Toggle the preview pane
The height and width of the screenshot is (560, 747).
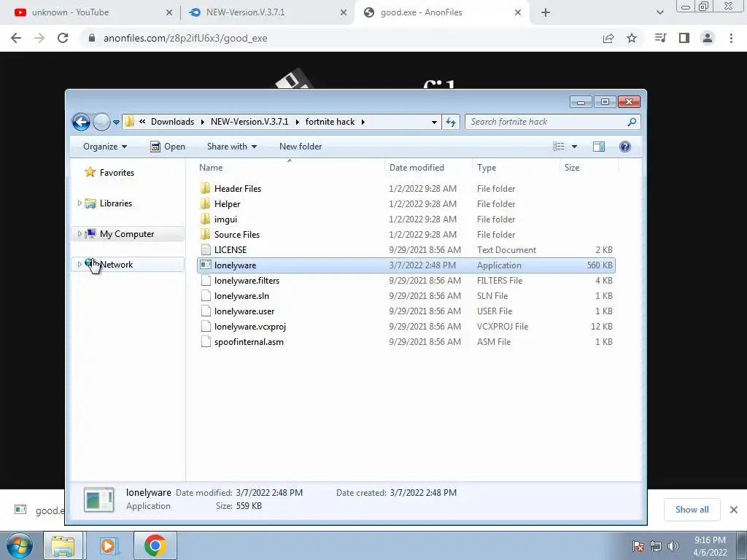pos(599,147)
